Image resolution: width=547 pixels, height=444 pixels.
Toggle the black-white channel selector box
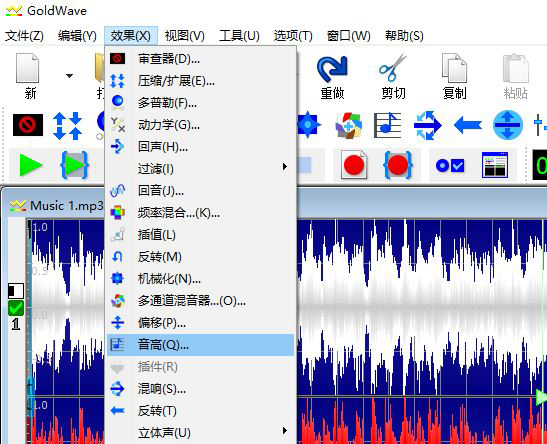pyautogui.click(x=16, y=291)
